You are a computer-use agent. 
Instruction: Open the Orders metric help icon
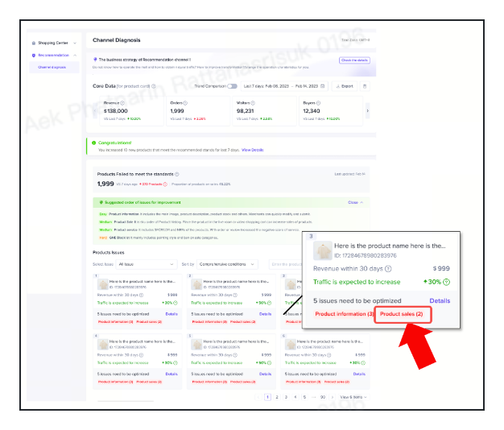185,103
